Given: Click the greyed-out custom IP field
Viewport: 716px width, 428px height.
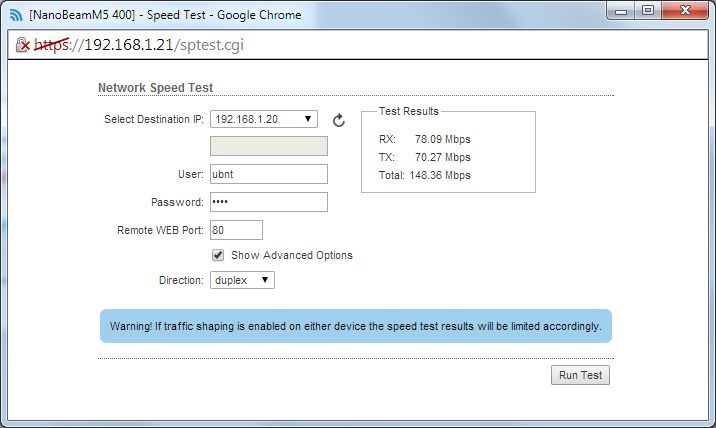Looking at the screenshot, I should pos(269,146).
